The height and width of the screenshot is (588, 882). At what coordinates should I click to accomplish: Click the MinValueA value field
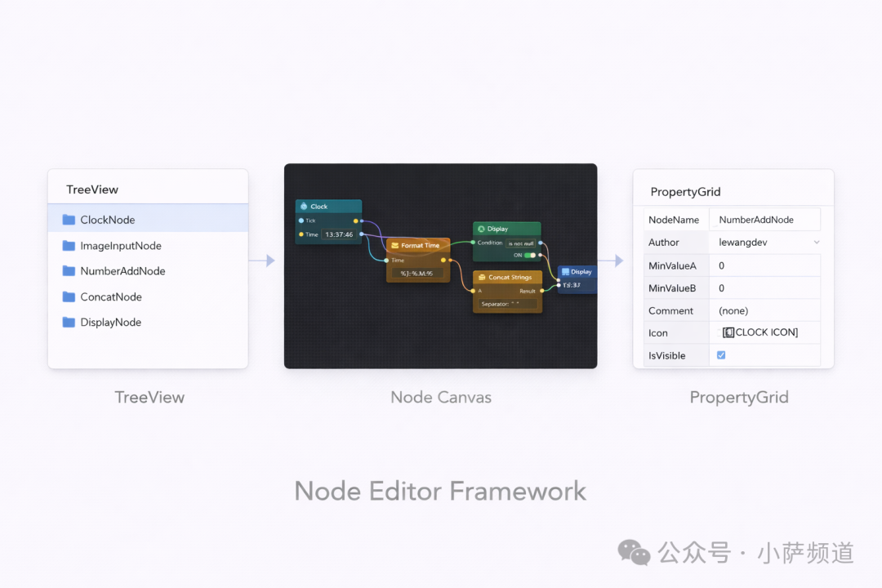point(765,265)
